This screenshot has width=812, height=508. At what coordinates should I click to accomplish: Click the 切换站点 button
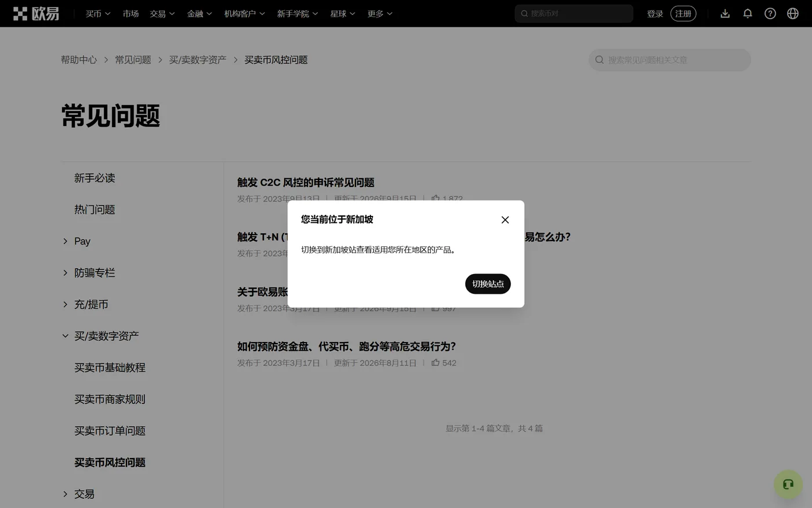pyautogui.click(x=488, y=284)
